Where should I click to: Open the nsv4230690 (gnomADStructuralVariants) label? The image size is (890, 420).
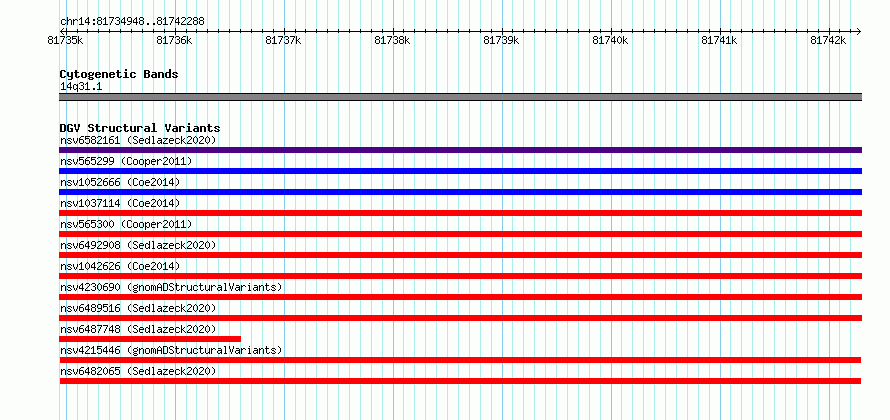pyautogui.click(x=171, y=287)
